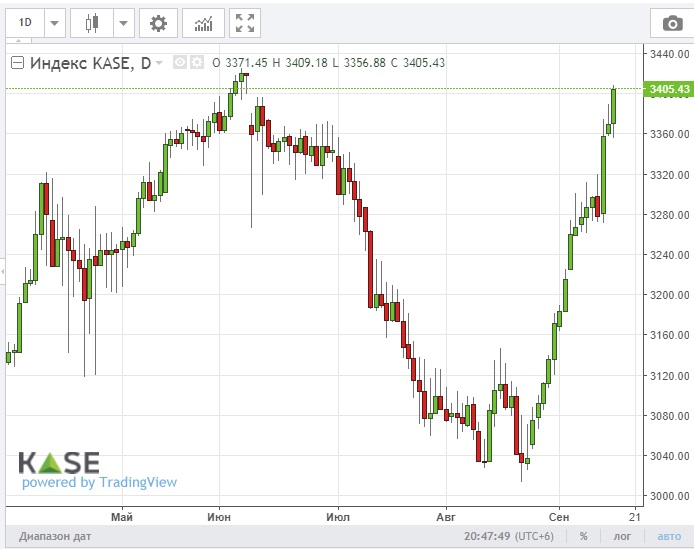Open the timeframe dropdown arrow
The width and height of the screenshot is (694, 554).
(x=54, y=23)
